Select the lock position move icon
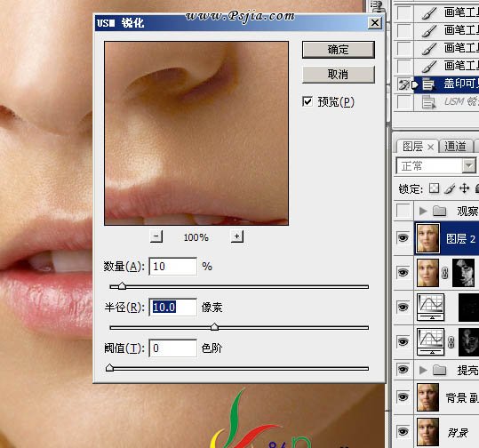Viewport: 479px width, 448px height. click(x=464, y=188)
